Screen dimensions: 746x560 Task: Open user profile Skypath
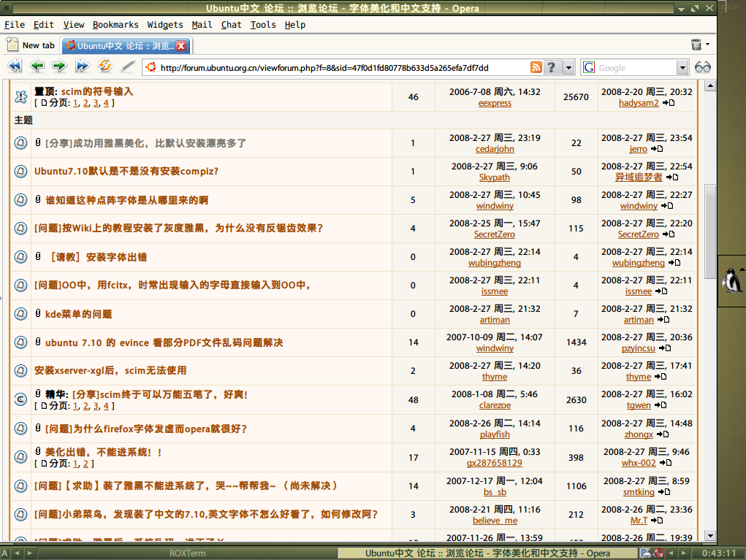click(495, 177)
